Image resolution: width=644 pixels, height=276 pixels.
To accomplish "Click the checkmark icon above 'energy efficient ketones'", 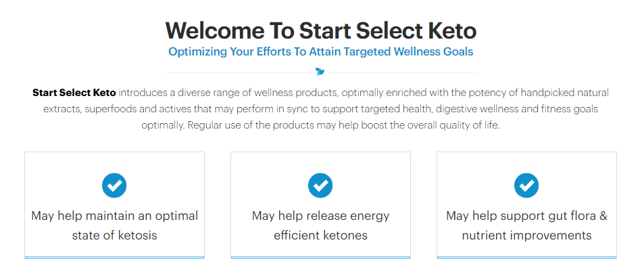I will (320, 185).
